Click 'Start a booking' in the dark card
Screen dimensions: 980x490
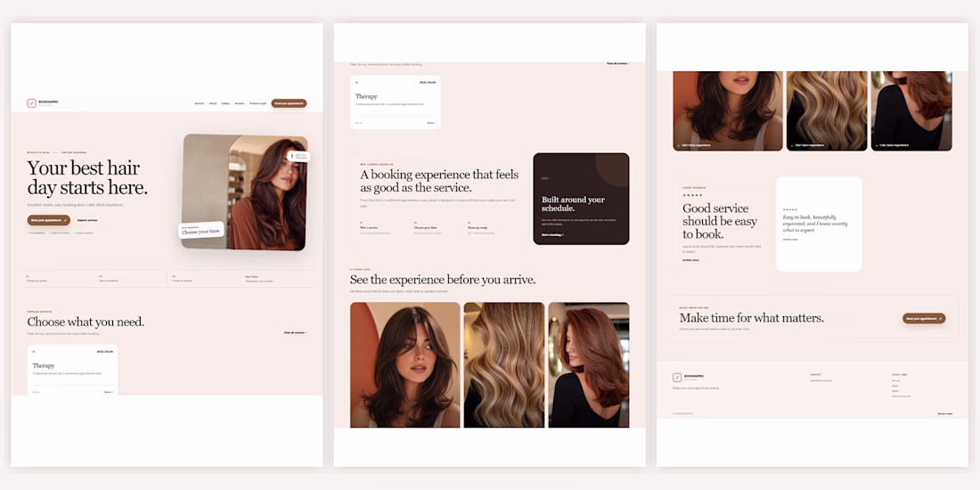(x=552, y=235)
